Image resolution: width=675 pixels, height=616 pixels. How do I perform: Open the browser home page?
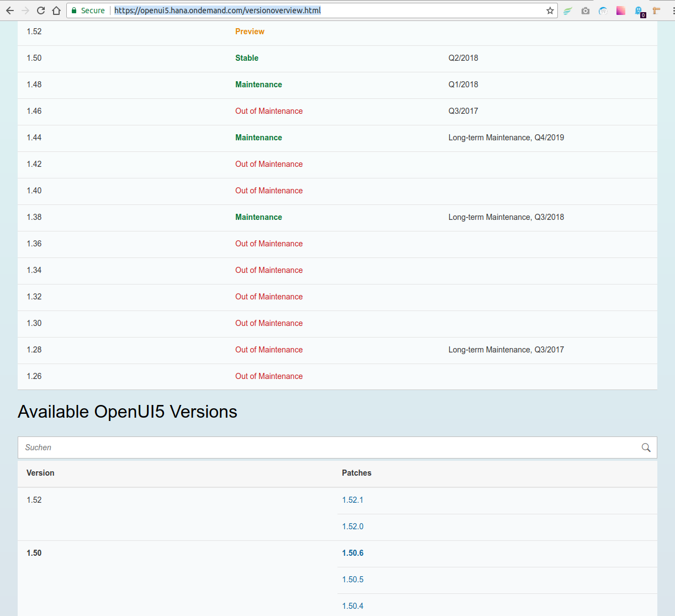[x=55, y=10]
